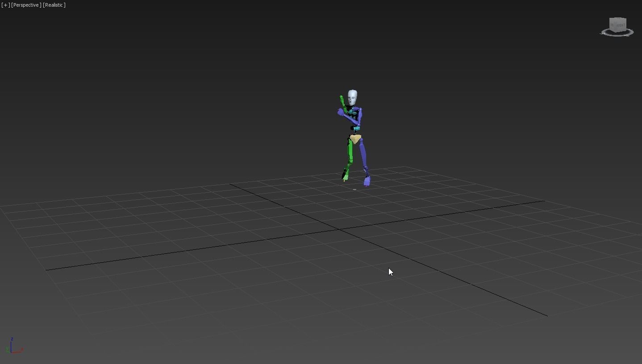
Task: Select the biped's tan pelvis bone
Action: coord(355,139)
